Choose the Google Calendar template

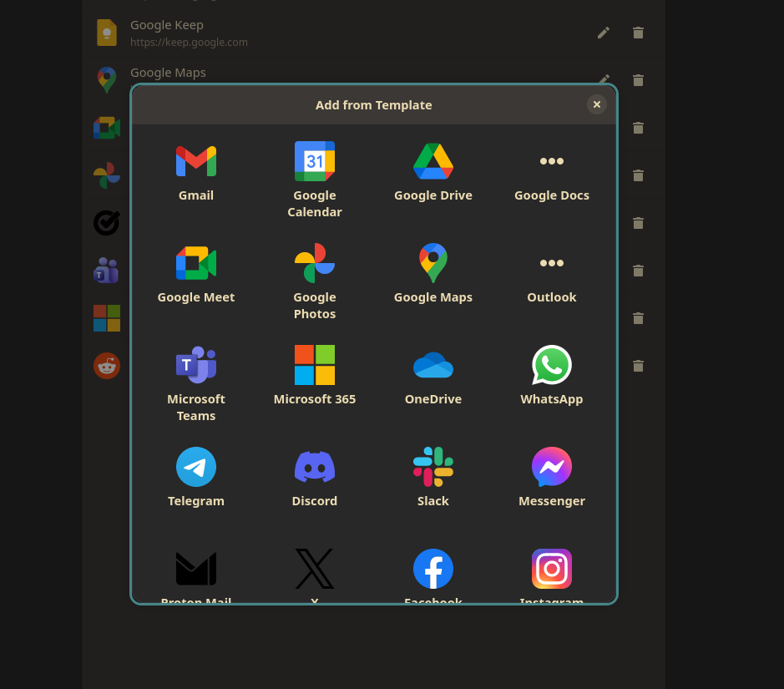coord(315,179)
